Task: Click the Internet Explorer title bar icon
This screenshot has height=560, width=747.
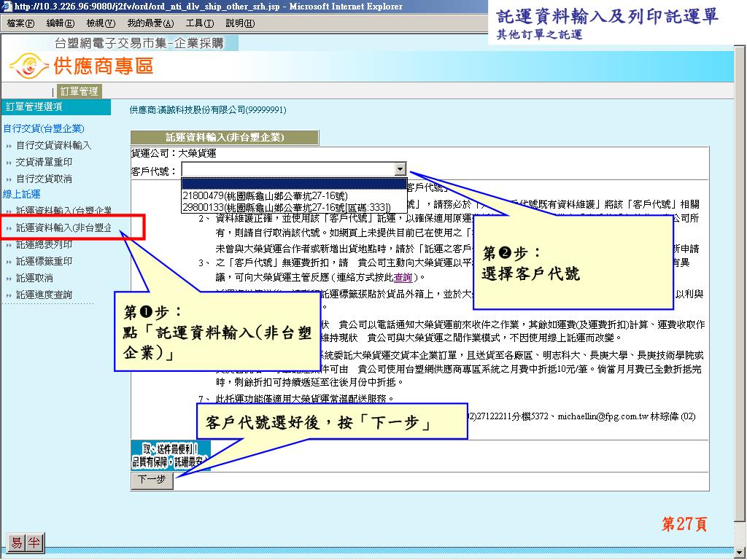Action: click(7, 6)
